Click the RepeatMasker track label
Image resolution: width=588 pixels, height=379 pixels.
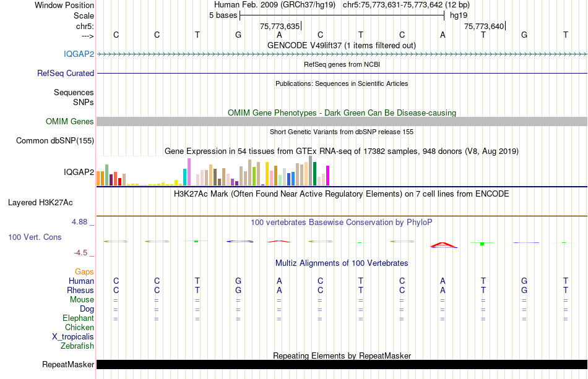(68, 364)
